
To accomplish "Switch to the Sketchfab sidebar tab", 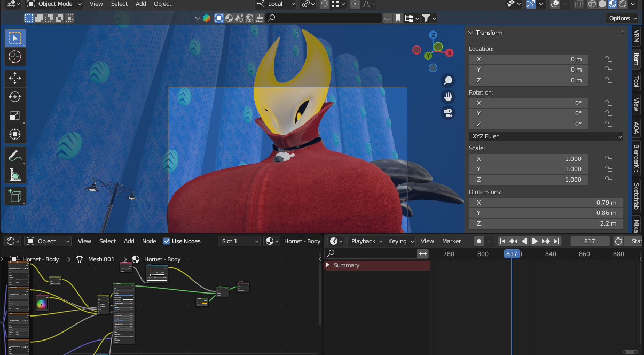I will [x=636, y=196].
